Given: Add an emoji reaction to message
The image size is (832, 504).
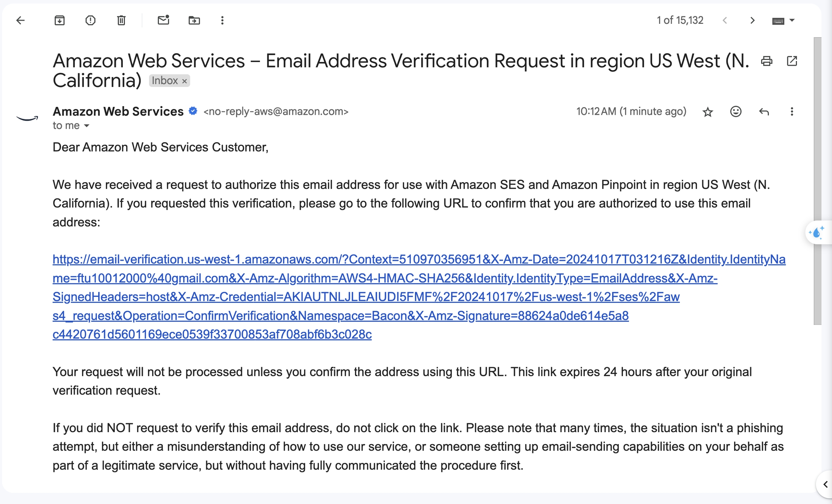Looking at the screenshot, I should (x=736, y=112).
